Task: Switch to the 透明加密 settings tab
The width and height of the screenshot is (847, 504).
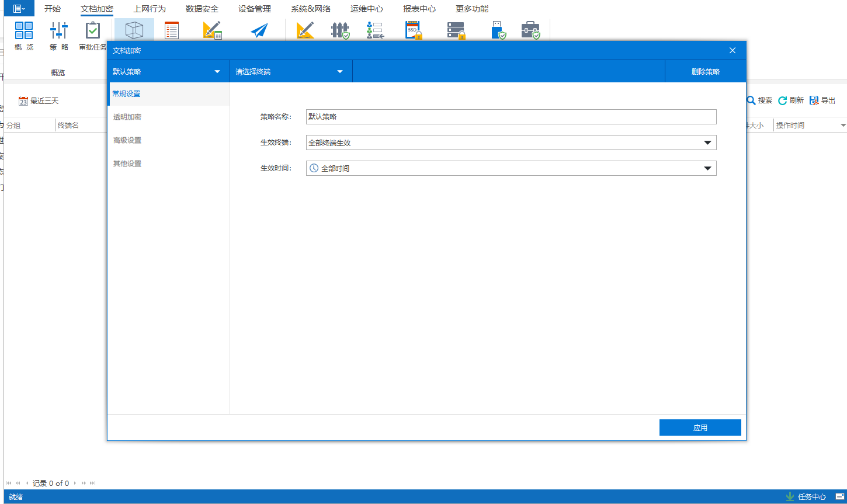Action: (x=127, y=117)
